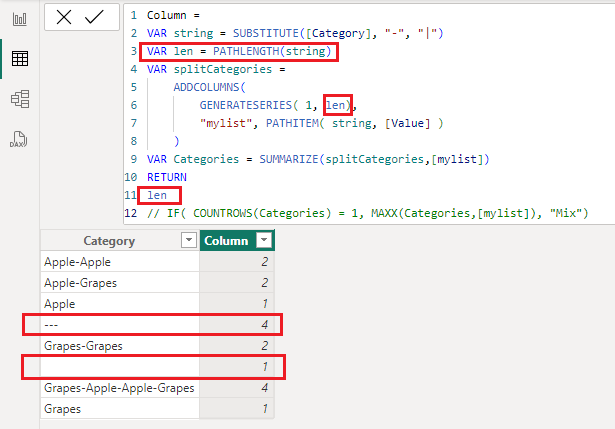
Task: Open Column header filter dropdown
Action: (264, 240)
